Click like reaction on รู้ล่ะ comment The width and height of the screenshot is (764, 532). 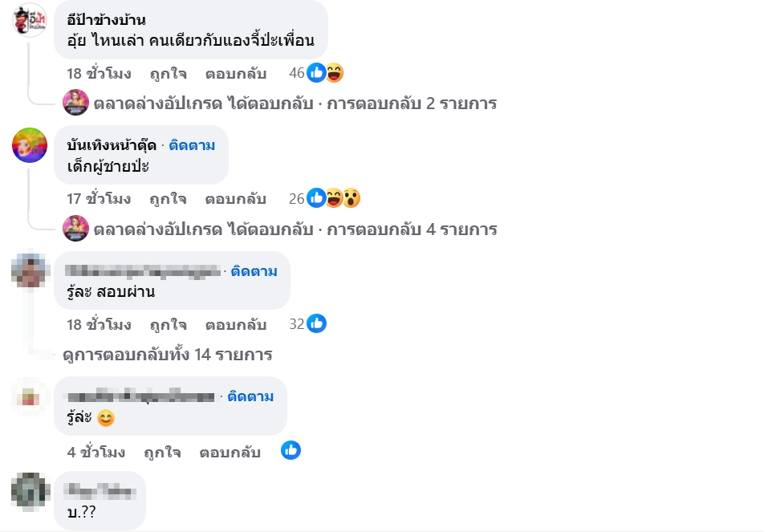291,451
